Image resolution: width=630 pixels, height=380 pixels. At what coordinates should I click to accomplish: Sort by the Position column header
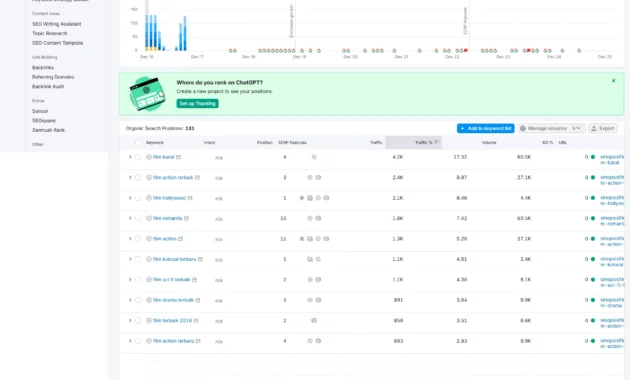265,143
